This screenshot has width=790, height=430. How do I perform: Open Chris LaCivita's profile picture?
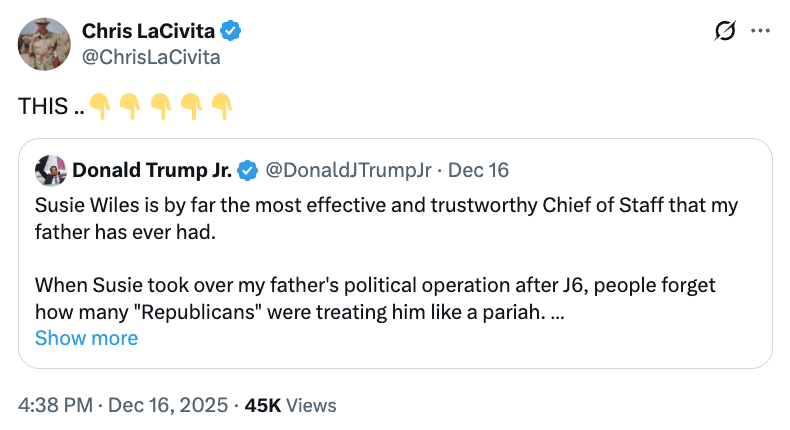click(44, 44)
